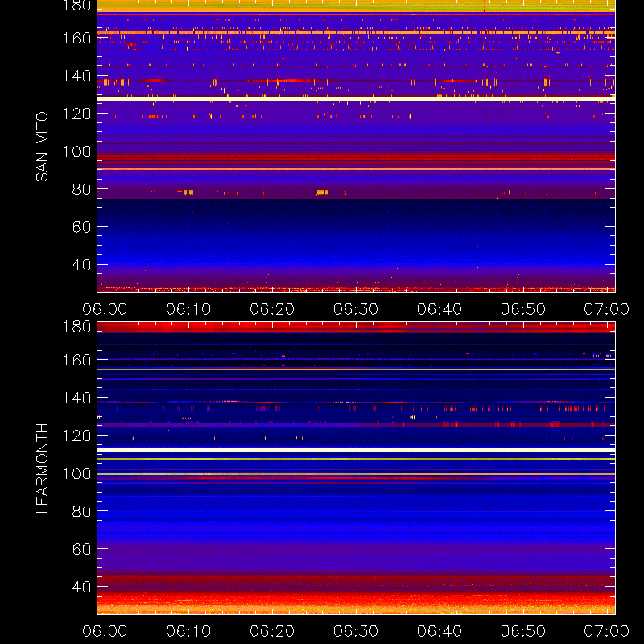
Task: Select 60 label on Learmonth frequency axis
Action: click(x=81, y=549)
